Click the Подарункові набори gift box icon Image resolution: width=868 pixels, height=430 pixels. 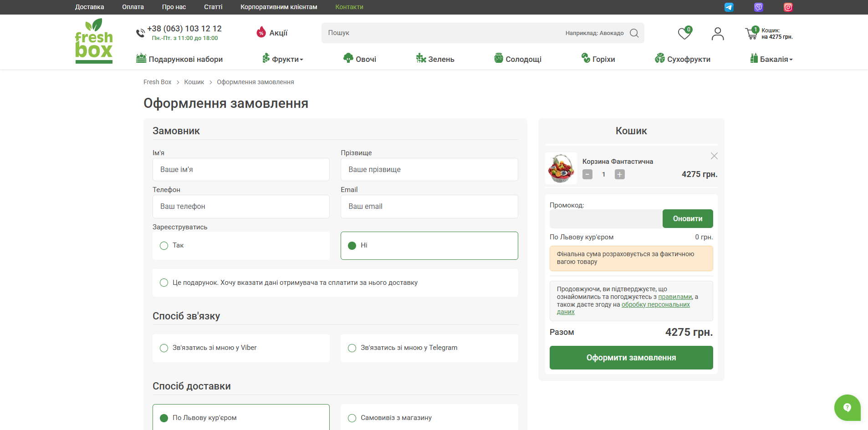tap(141, 58)
